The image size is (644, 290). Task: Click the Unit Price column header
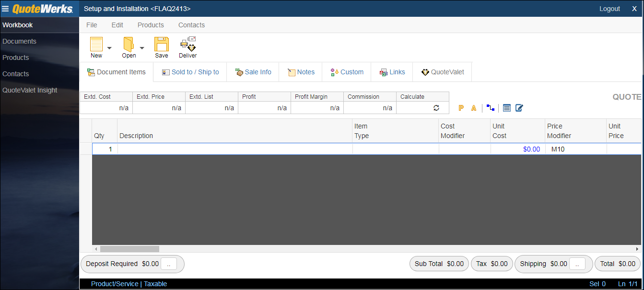[x=624, y=131]
